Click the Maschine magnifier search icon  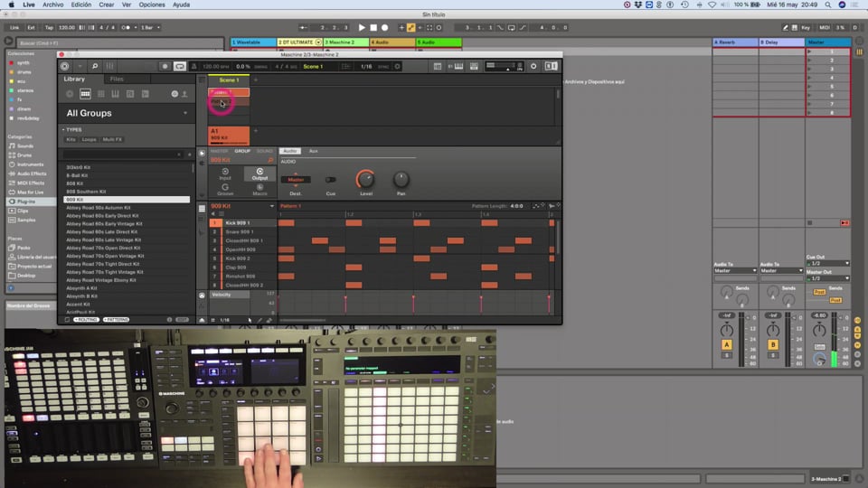click(x=95, y=66)
